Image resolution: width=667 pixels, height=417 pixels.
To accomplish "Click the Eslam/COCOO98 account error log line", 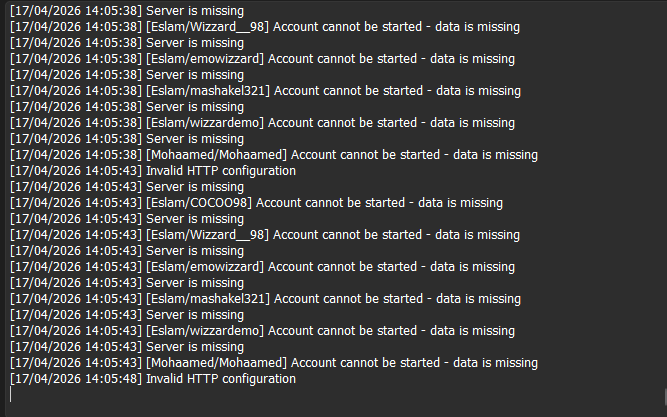I will (x=256, y=203).
